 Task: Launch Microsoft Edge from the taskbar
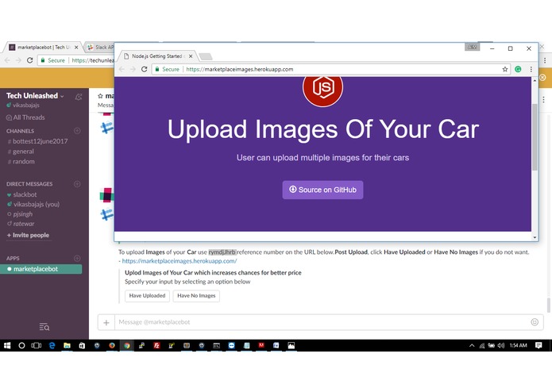pyautogui.click(x=52, y=346)
